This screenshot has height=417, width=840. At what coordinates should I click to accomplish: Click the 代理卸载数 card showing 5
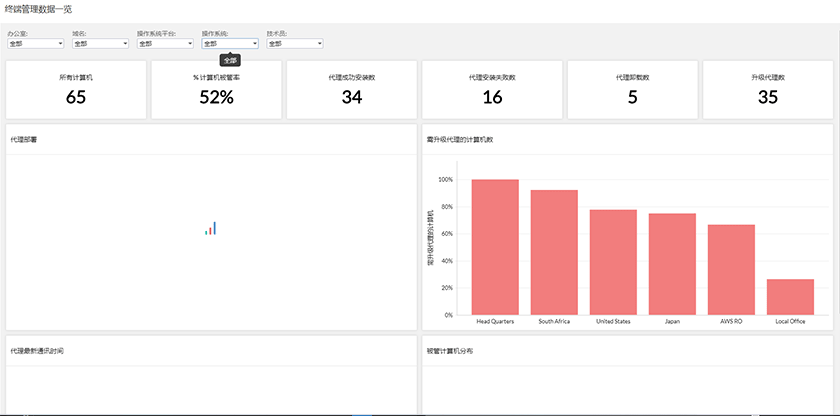pos(633,90)
